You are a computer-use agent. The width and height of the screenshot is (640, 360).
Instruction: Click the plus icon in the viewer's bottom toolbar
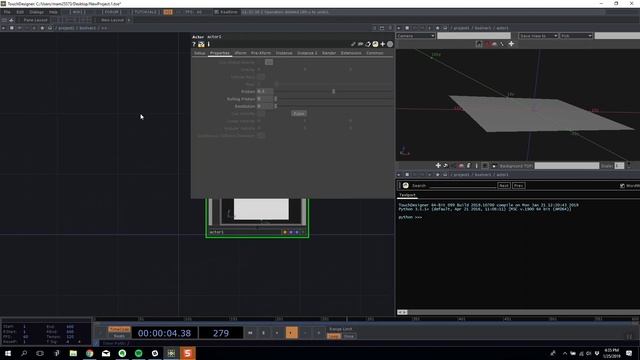[438, 165]
